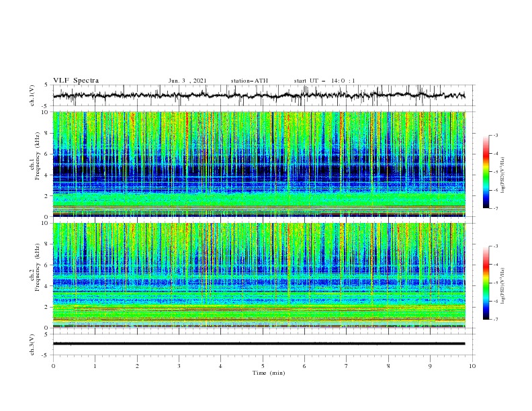Click the "-3" tick on ch.1 colorbar
Viewport: 532px width, 411px height.
point(496,135)
